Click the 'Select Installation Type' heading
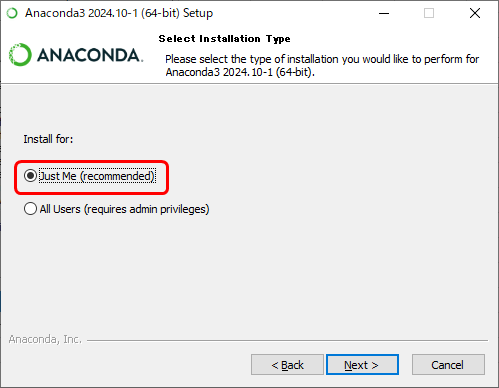This screenshot has width=499, height=388. [224, 39]
